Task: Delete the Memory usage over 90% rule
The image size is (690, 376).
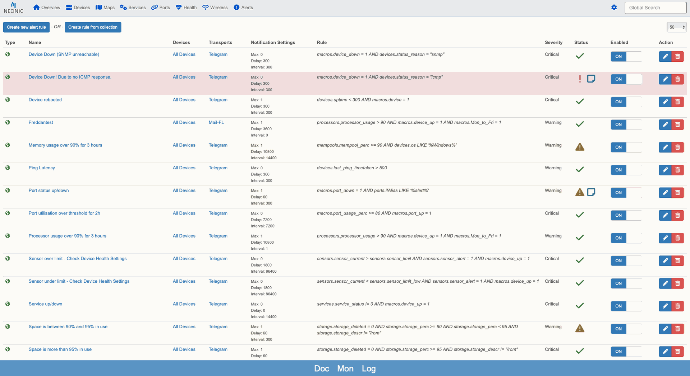Action: 678,147
